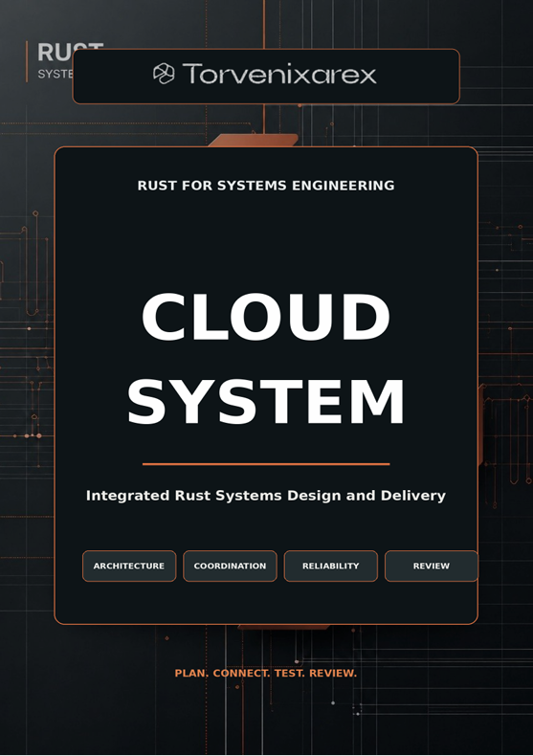Click the large title word 'CLOUD'

point(266,317)
